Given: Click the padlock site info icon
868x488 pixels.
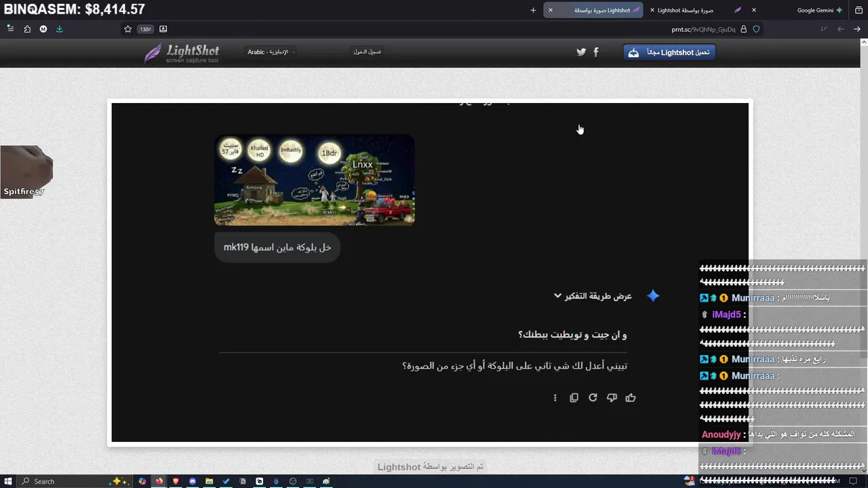Looking at the screenshot, I should (x=744, y=29).
